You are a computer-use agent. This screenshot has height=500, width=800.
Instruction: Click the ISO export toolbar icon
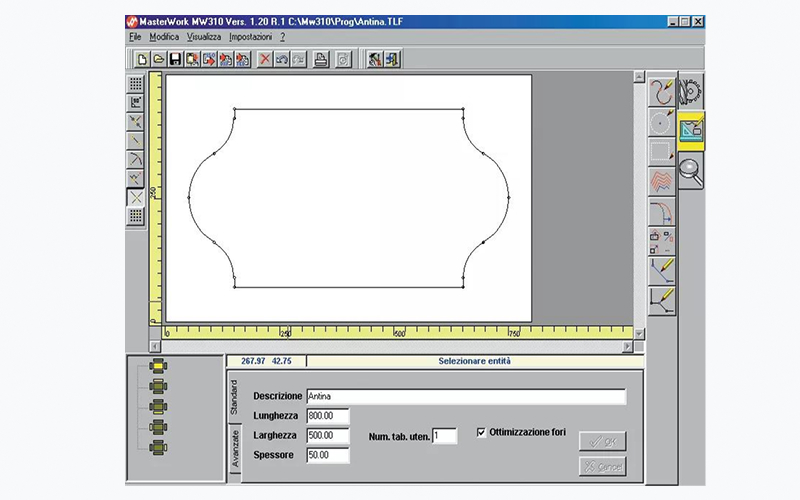pyautogui.click(x=209, y=59)
